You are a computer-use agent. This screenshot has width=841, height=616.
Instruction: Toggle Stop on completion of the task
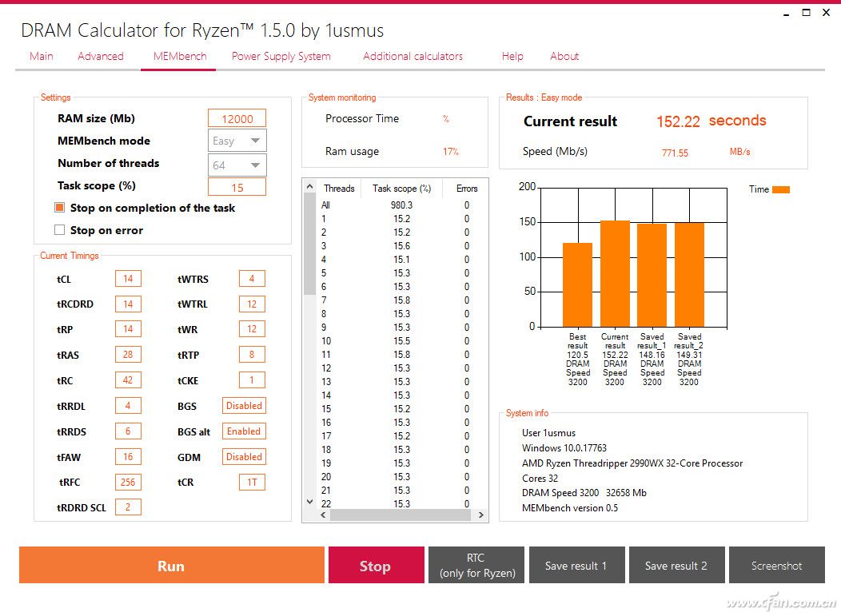click(59, 208)
